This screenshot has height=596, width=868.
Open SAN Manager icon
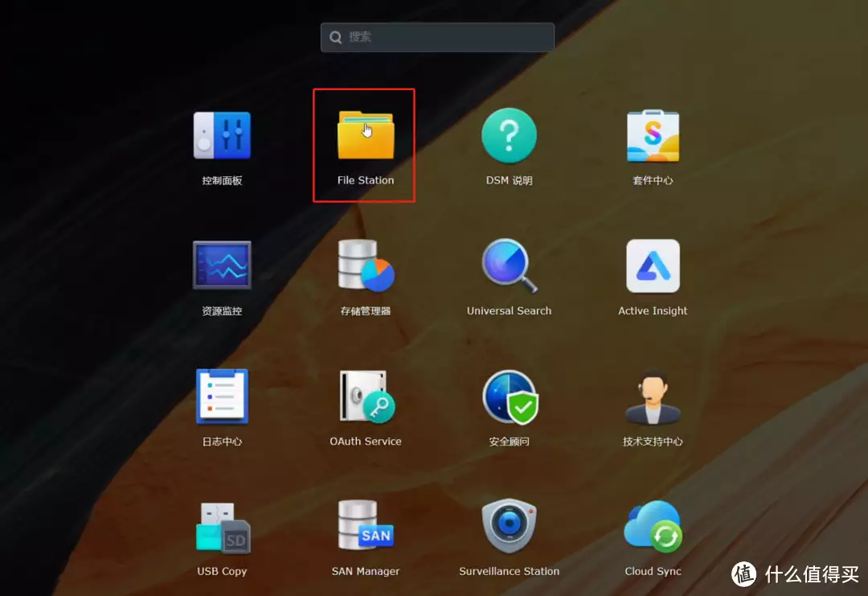click(366, 526)
